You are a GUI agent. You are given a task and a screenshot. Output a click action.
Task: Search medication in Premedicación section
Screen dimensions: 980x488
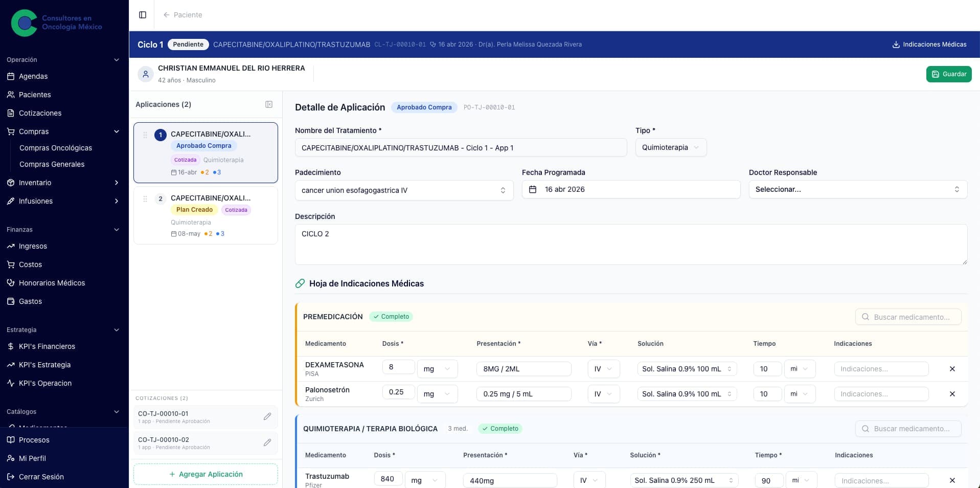(x=908, y=317)
